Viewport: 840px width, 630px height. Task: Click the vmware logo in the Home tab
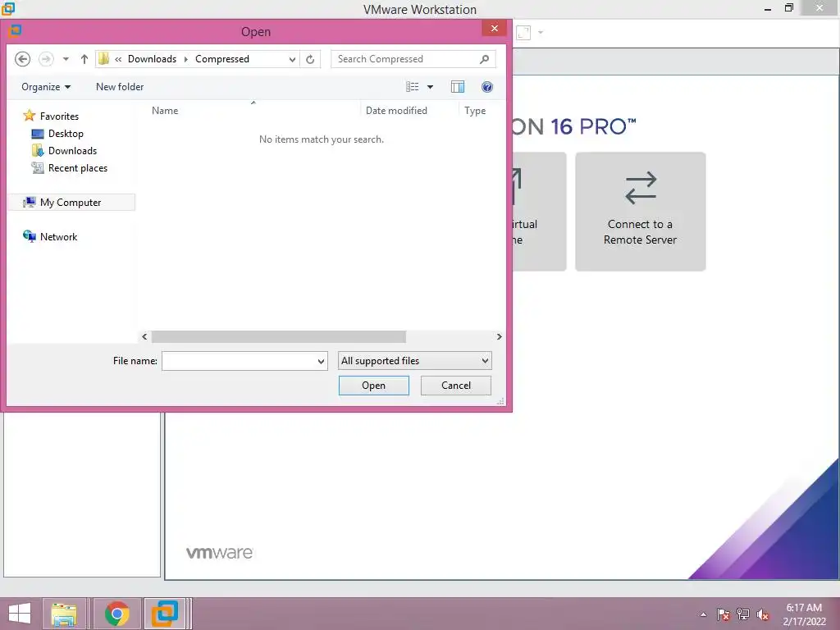219,553
